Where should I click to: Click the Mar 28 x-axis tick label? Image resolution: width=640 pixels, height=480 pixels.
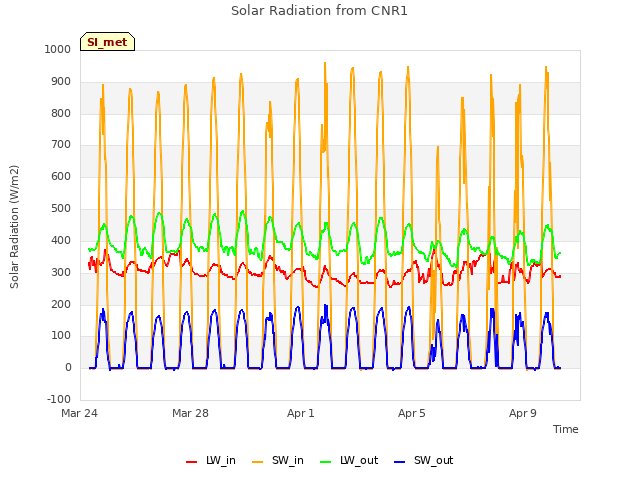click(x=190, y=413)
